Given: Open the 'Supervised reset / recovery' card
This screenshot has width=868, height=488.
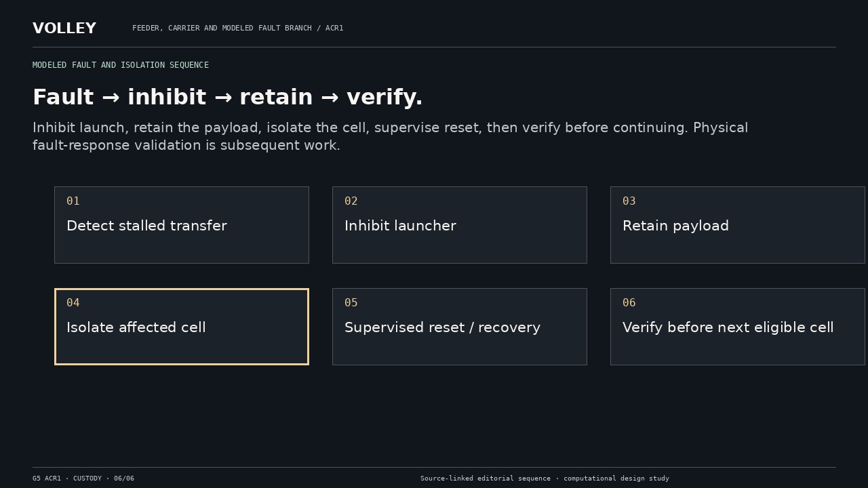Looking at the screenshot, I should click(460, 327).
